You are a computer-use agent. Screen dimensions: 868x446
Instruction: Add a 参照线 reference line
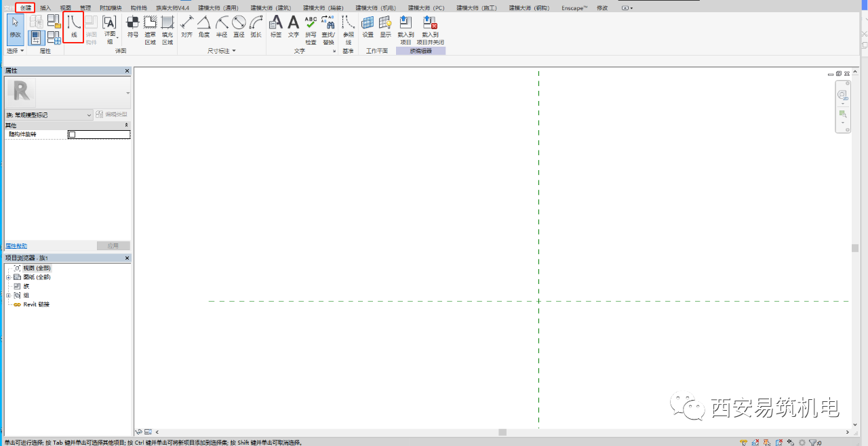click(x=349, y=30)
